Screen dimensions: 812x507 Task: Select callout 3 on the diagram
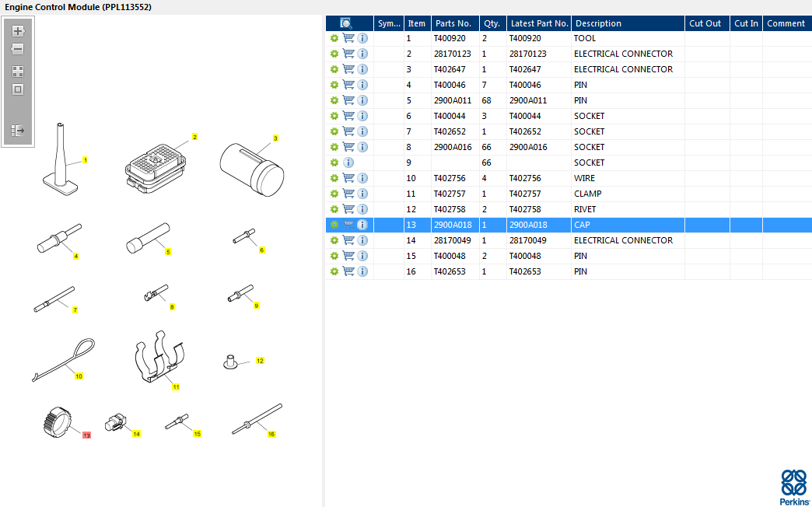pyautogui.click(x=275, y=138)
